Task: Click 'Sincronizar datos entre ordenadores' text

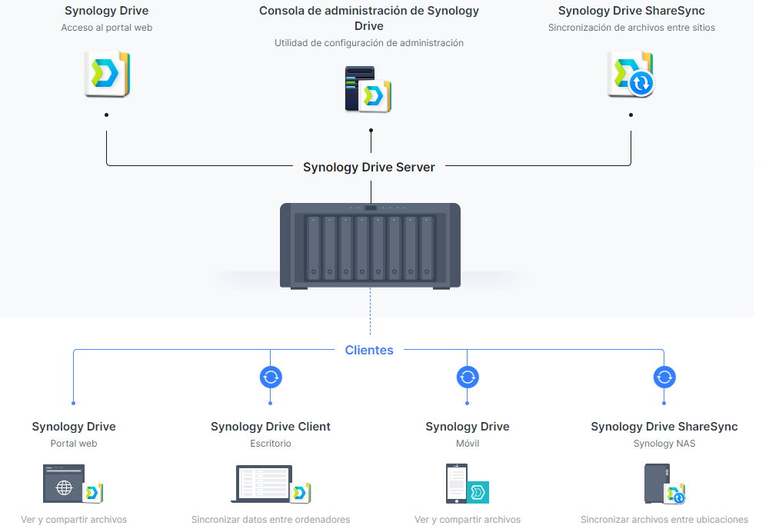Action: point(271,520)
